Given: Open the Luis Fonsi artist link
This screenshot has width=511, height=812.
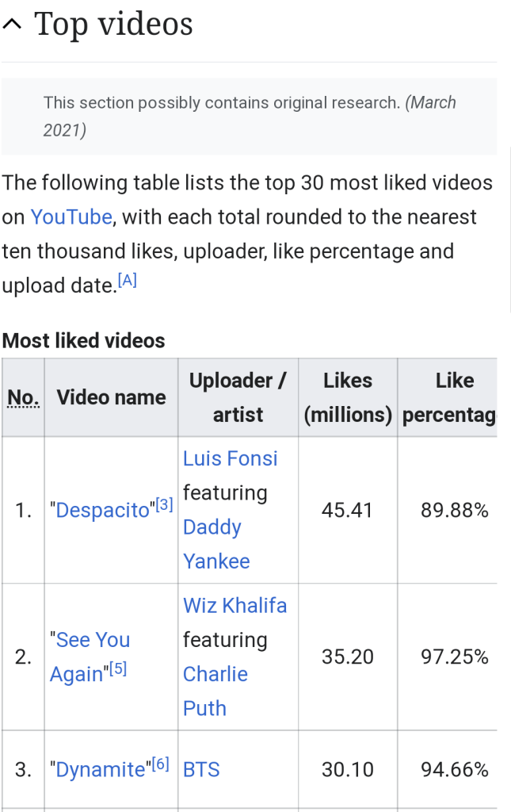Looking at the screenshot, I should (230, 458).
